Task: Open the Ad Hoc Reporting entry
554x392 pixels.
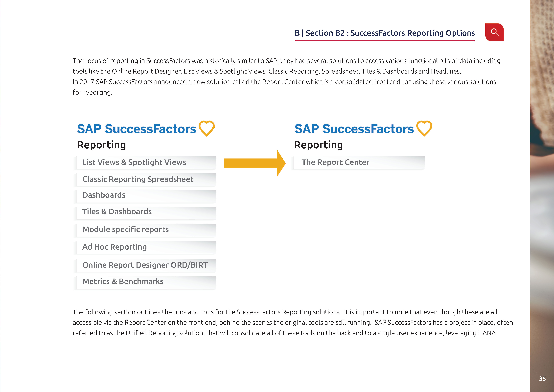Action: pos(145,247)
